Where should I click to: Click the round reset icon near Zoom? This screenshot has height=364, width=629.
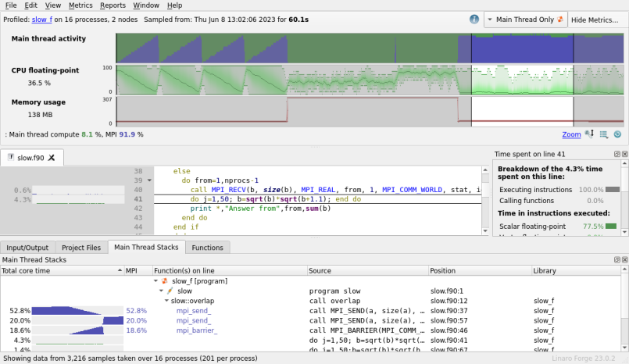(x=617, y=134)
